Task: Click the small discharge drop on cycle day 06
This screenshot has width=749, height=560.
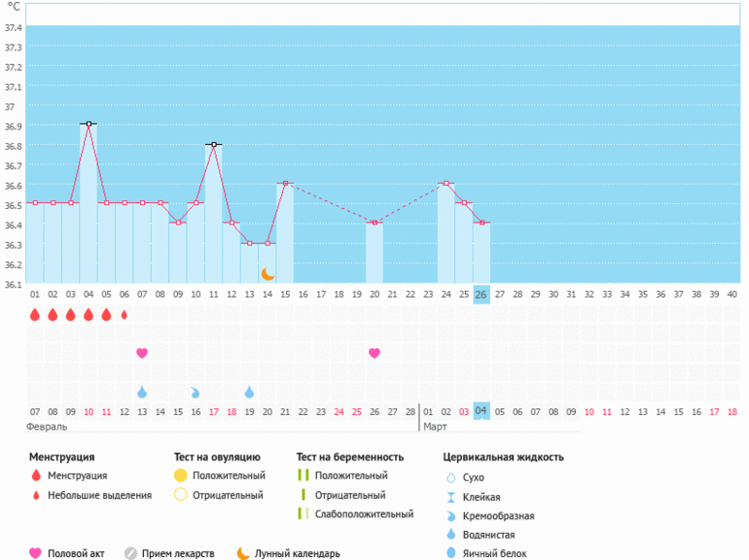Action: tap(124, 314)
